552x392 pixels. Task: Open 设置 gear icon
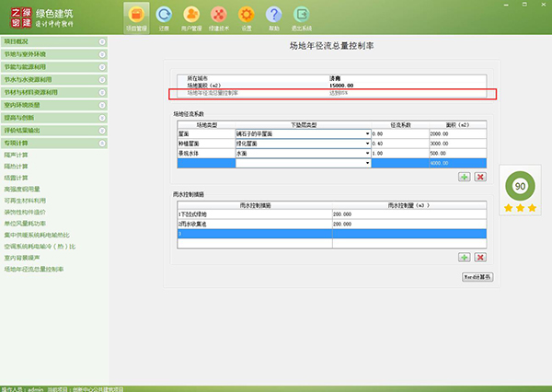pos(246,17)
